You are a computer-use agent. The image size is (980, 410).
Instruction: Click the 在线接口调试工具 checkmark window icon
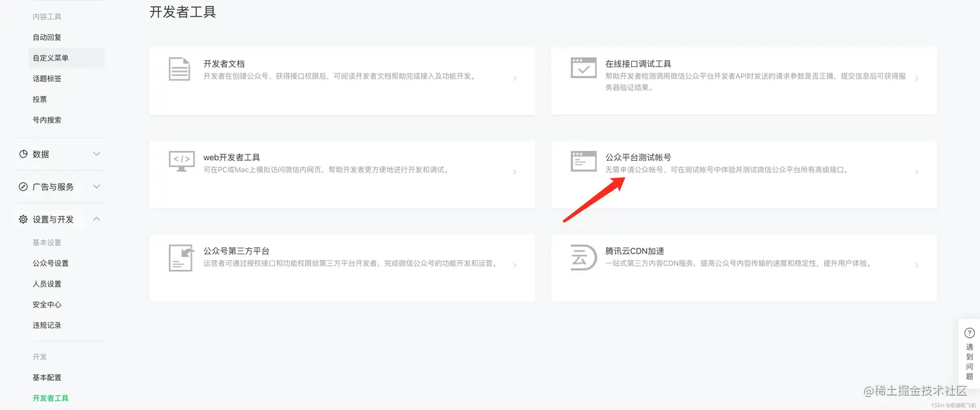(583, 67)
